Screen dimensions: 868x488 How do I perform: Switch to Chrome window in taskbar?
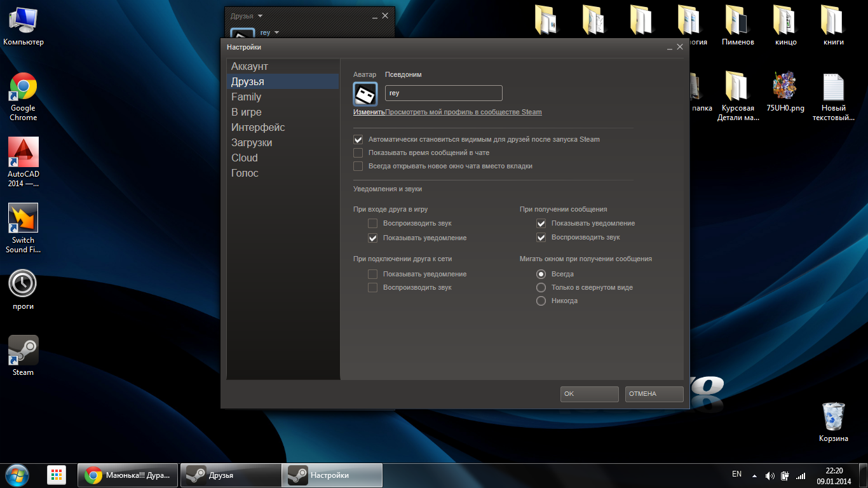click(x=128, y=475)
